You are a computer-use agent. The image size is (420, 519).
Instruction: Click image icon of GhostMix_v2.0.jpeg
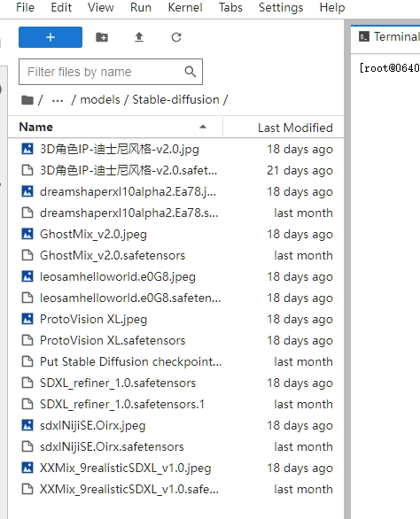tap(27, 234)
